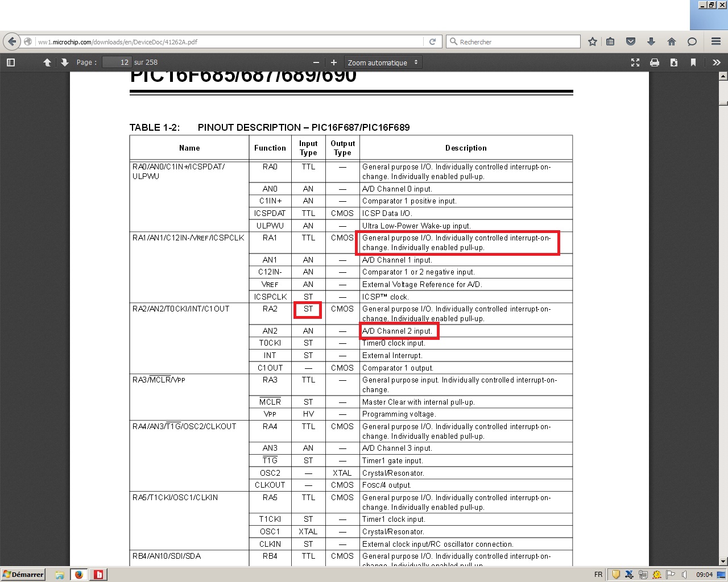
Task: Click the Description column header
Action: pos(466,148)
